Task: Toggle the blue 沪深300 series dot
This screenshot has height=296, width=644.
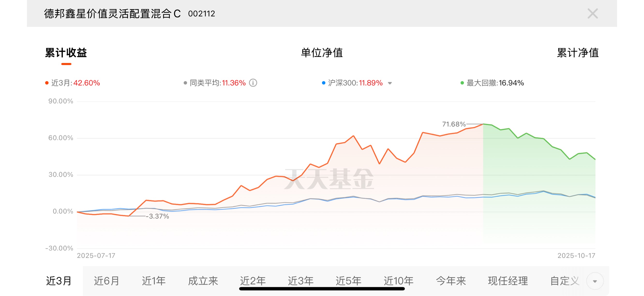Action: (x=323, y=83)
